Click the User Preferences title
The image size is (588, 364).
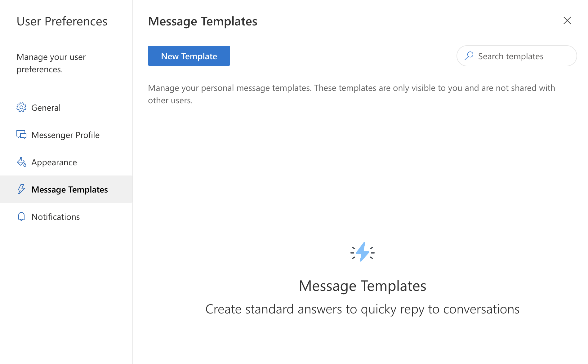[62, 21]
